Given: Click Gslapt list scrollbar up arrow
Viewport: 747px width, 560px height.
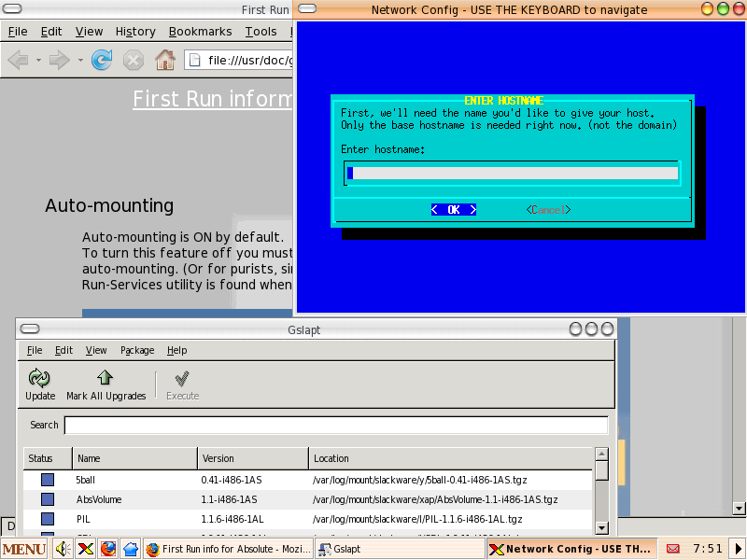Looking at the screenshot, I should point(601,454).
